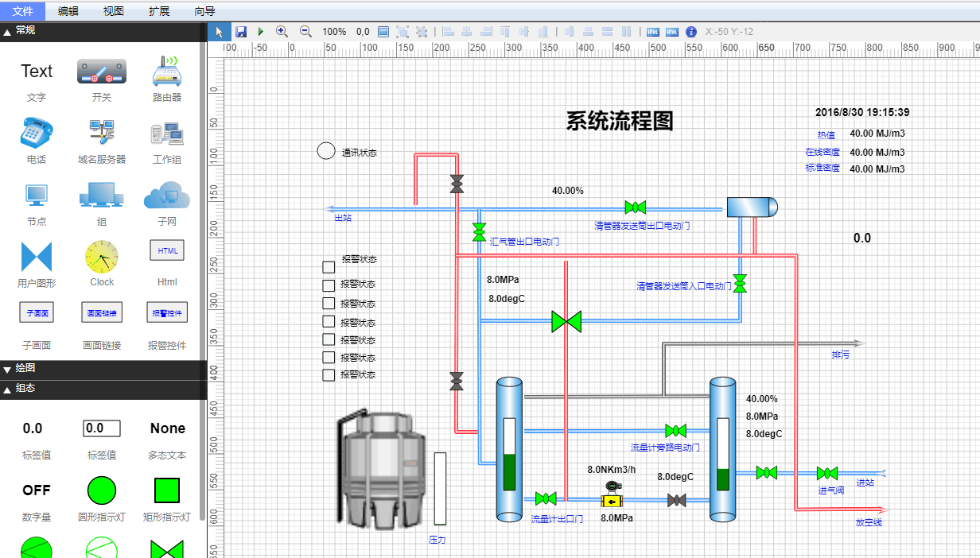Choose the 电话 telephone component

pos(37,133)
